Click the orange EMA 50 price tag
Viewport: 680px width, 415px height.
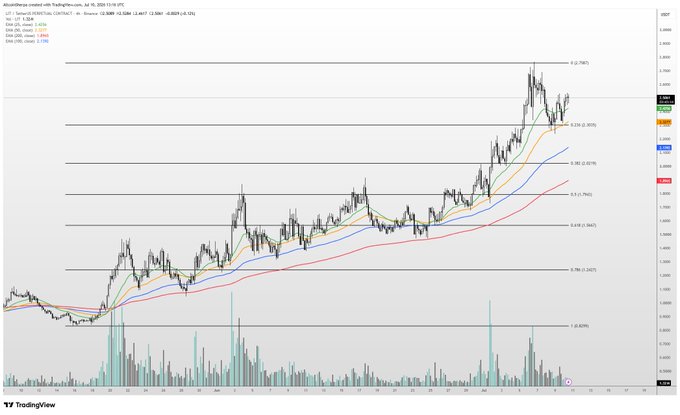click(665, 123)
